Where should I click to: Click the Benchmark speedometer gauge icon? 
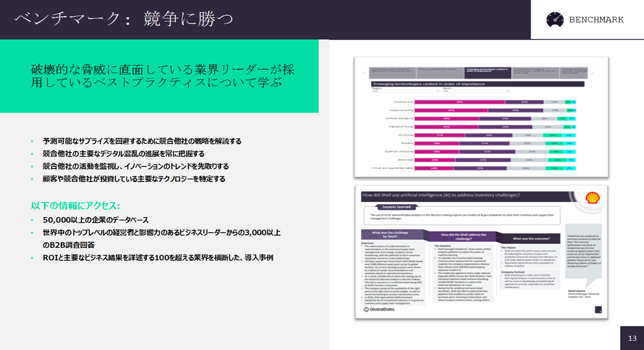pyautogui.click(x=555, y=20)
